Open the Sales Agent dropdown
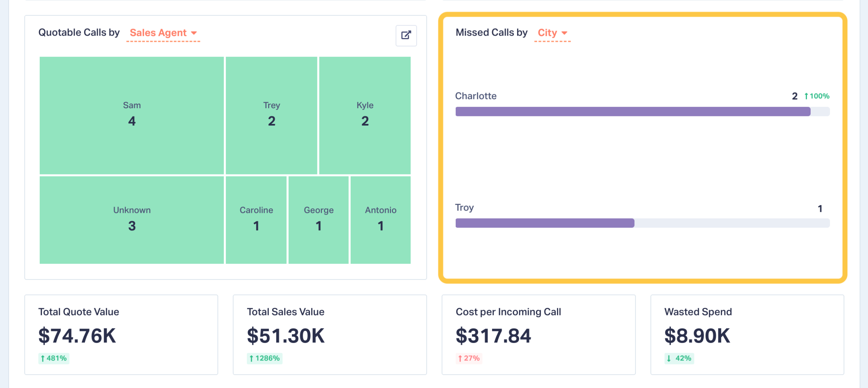The width and height of the screenshot is (868, 388). pyautogui.click(x=163, y=33)
